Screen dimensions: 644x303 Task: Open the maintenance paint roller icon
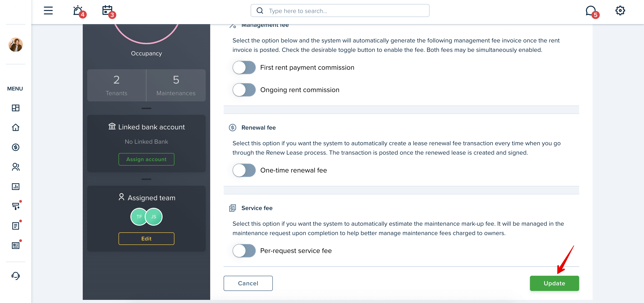click(15, 206)
